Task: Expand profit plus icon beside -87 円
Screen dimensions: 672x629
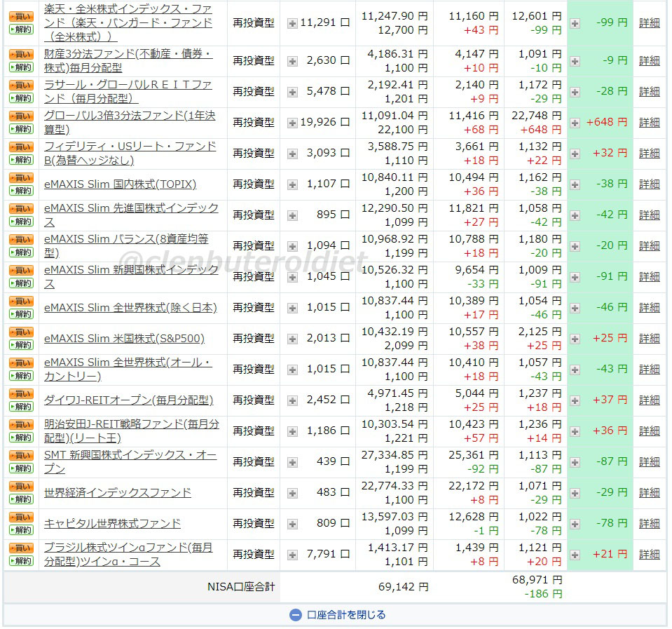Action: (x=575, y=463)
